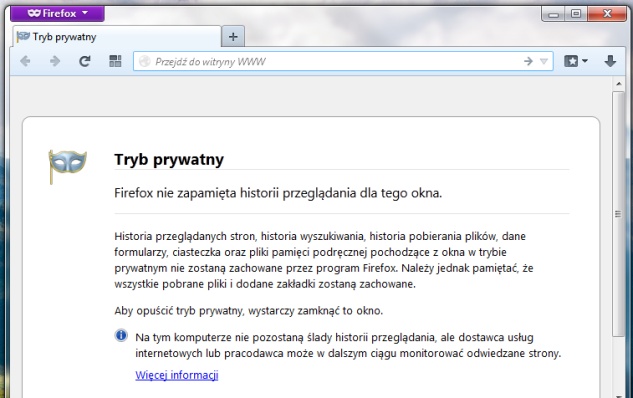This screenshot has height=398, width=633.
Task: Minimize the Firefox window
Action: pos(553,14)
